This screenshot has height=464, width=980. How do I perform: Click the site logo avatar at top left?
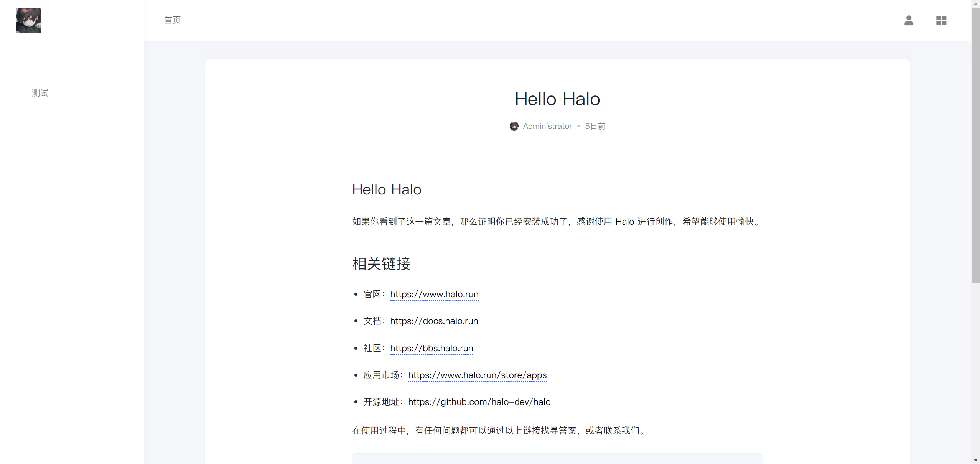28,20
